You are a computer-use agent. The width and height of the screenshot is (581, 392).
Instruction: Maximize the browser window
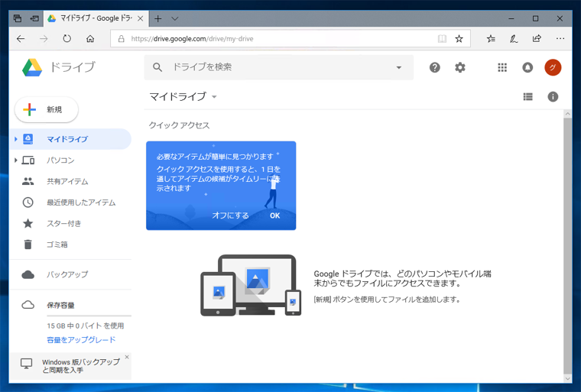coord(535,18)
